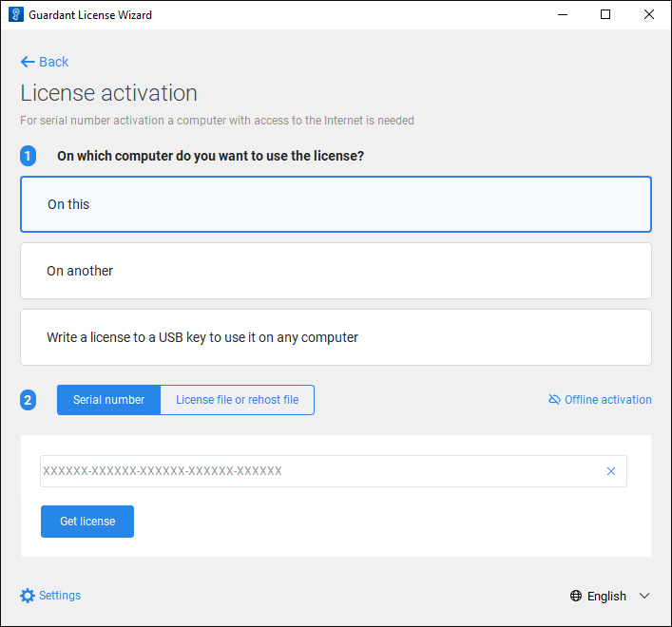Screen dimensions: 672x627
Task: Maximize the License Wizard window
Action: pyautogui.click(x=605, y=15)
